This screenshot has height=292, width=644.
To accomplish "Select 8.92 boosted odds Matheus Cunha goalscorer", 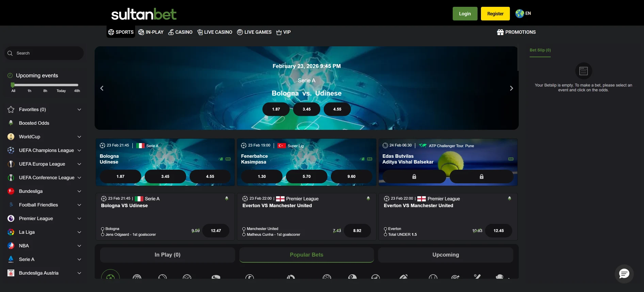I will (x=357, y=231).
